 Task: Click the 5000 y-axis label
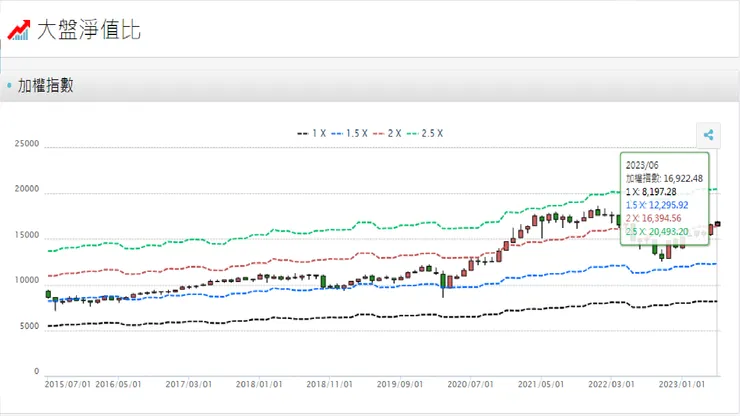click(x=29, y=327)
